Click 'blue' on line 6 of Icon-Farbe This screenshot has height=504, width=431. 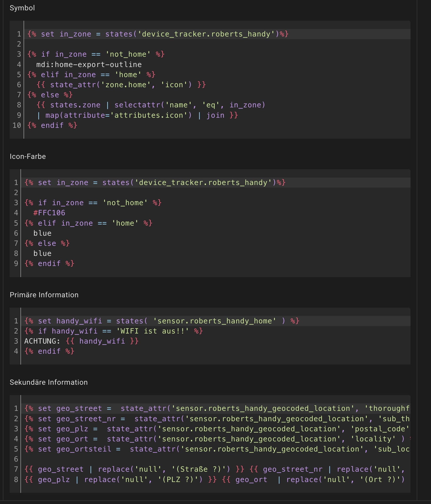(x=42, y=233)
